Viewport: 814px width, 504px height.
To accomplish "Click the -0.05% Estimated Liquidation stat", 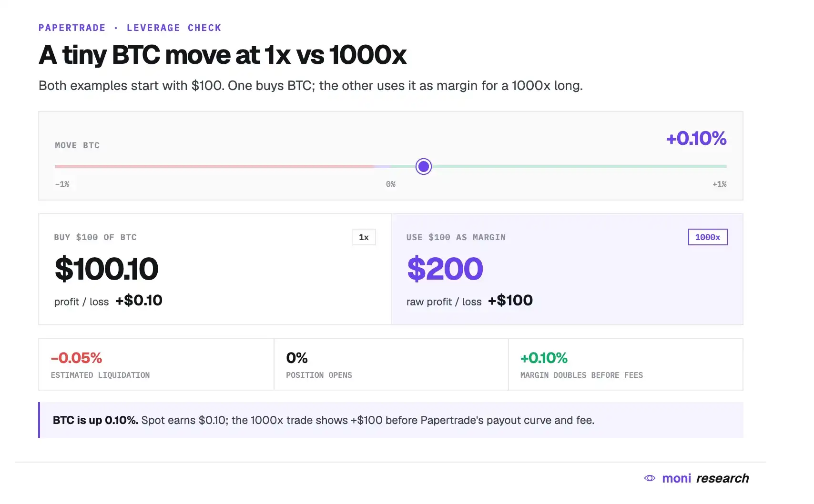I will pyautogui.click(x=156, y=364).
